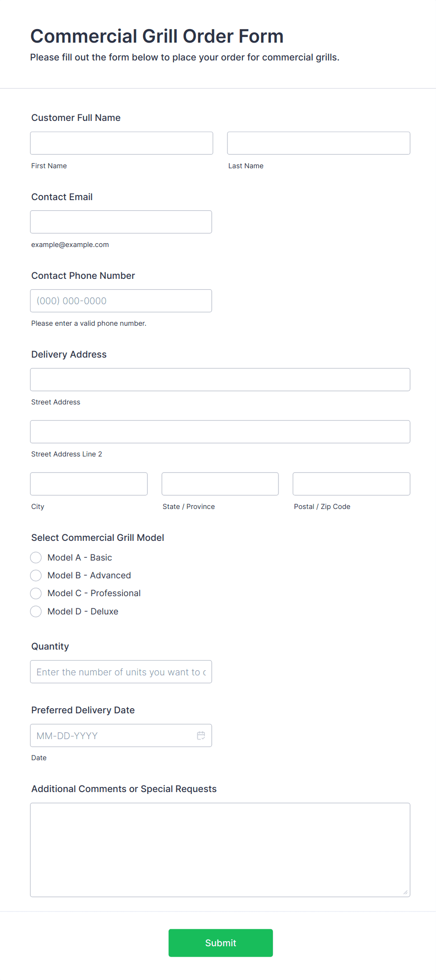Click the green Submit button
Viewport: 436px width, 980px height.
(x=220, y=943)
